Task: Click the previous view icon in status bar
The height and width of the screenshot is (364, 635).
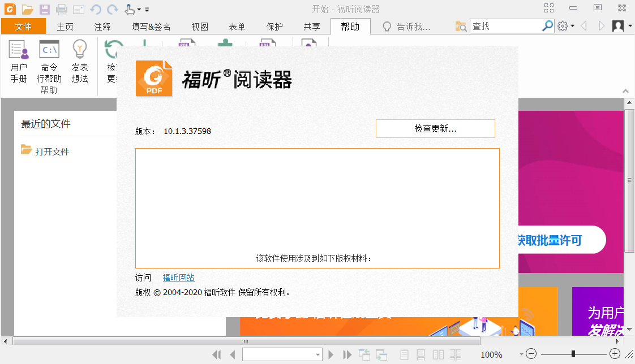Action: pos(364,355)
